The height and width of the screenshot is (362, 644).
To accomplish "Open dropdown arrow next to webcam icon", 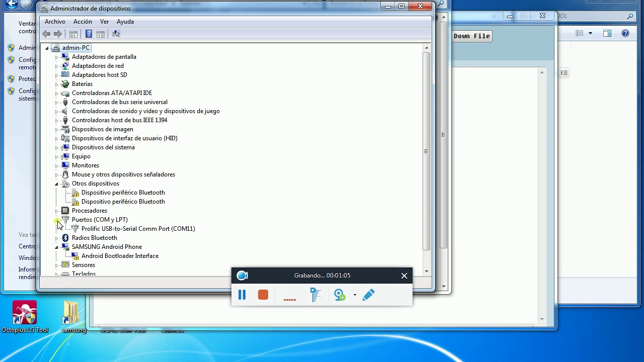I will coord(355,295).
